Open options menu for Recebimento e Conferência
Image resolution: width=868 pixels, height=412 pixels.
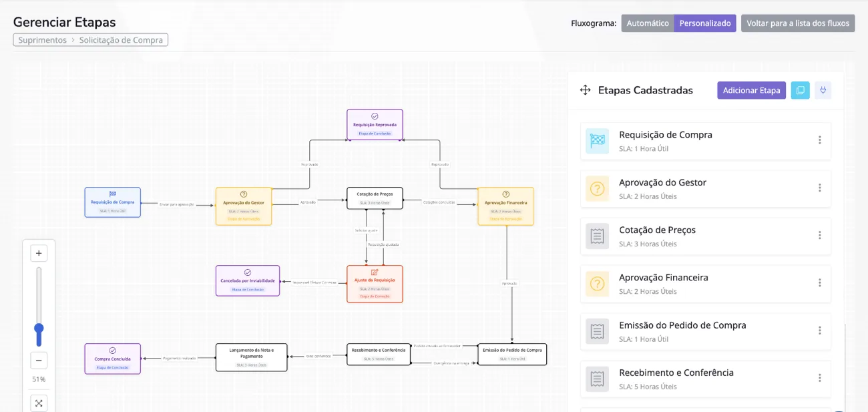[819, 378]
